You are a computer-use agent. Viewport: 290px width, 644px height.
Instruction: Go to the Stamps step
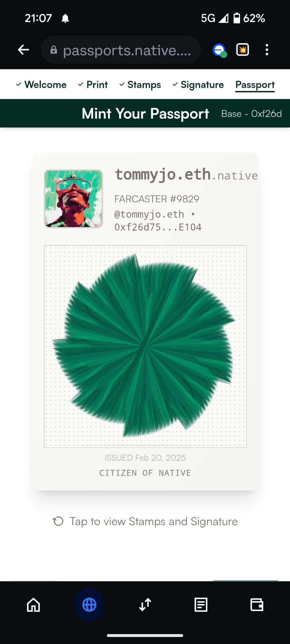click(140, 84)
